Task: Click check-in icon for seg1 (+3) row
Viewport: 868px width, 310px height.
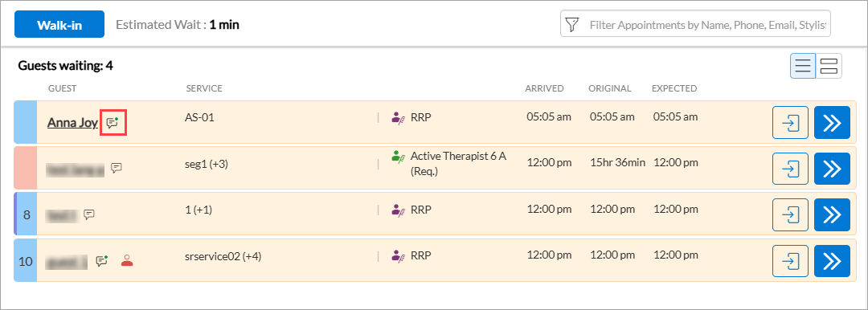Action: pyautogui.click(x=790, y=169)
